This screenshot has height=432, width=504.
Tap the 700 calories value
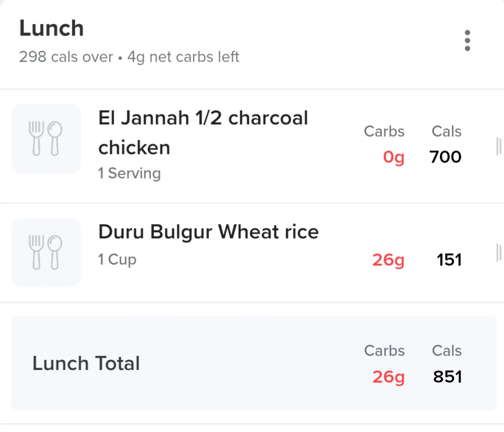(x=445, y=157)
